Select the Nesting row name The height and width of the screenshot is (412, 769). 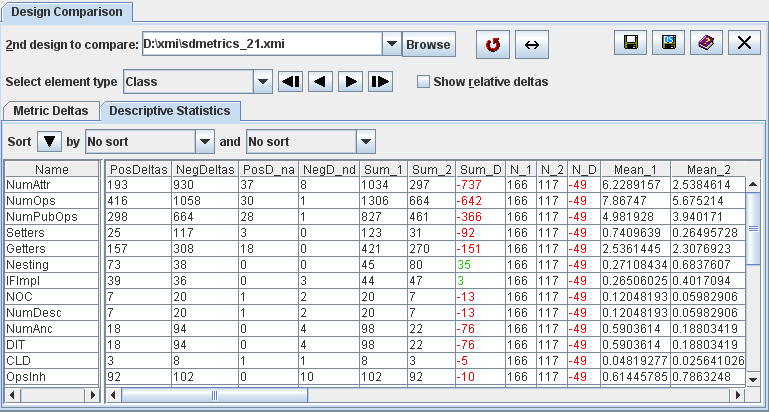click(x=52, y=265)
